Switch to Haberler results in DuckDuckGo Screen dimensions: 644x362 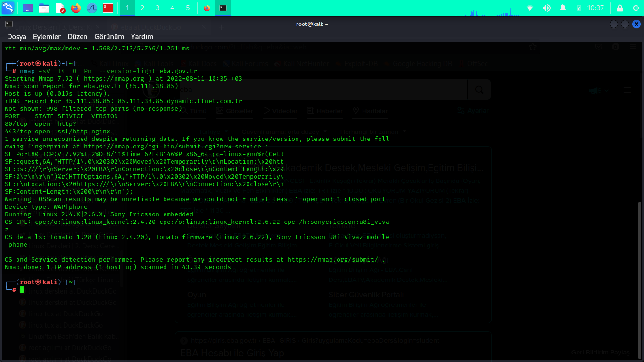click(324, 111)
